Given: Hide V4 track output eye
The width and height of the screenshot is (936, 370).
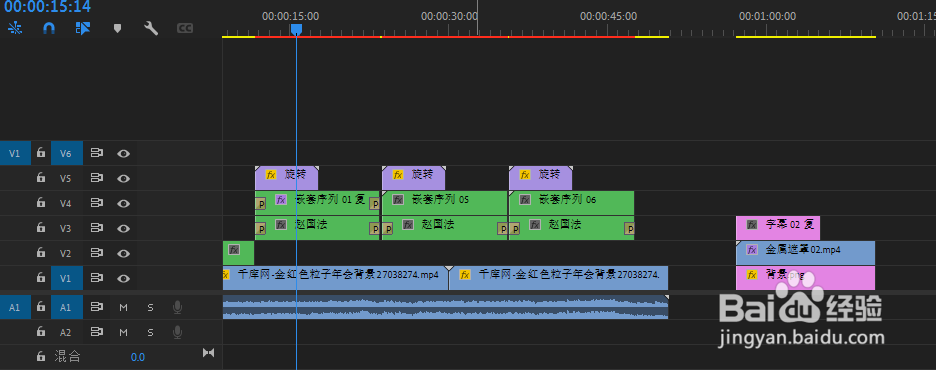Looking at the screenshot, I should point(124,203).
